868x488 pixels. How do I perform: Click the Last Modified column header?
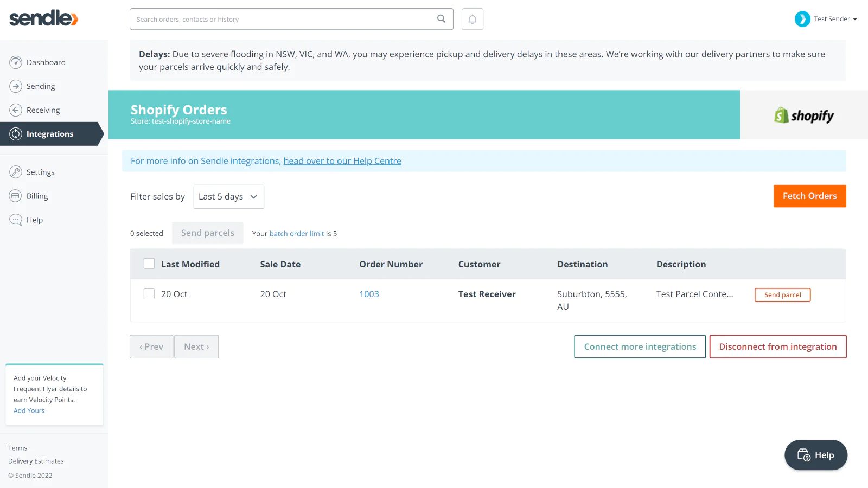(190, 264)
